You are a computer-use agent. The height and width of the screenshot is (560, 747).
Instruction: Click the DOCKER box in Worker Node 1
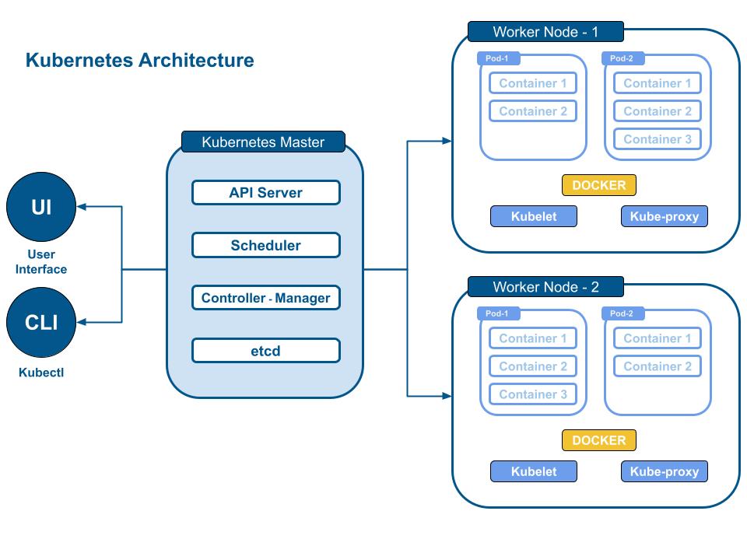click(x=599, y=185)
